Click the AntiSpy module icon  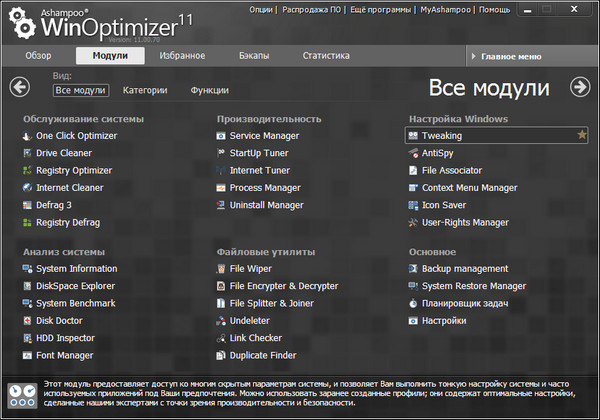414,153
